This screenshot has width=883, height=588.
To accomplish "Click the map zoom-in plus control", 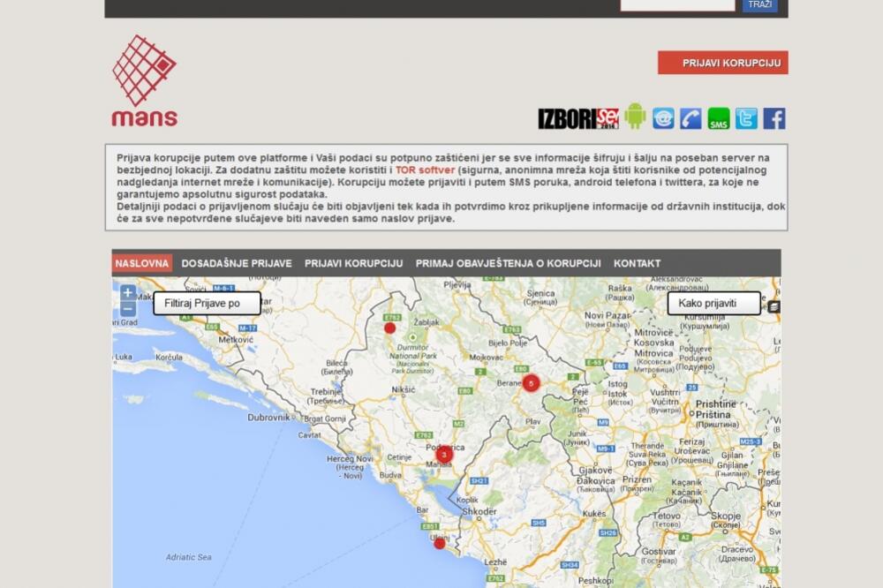I will click(x=129, y=293).
